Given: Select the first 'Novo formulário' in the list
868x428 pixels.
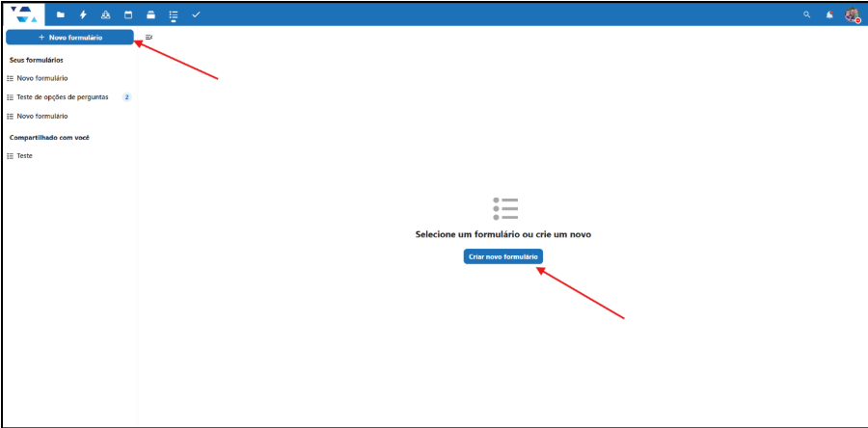Looking at the screenshot, I should [42, 78].
